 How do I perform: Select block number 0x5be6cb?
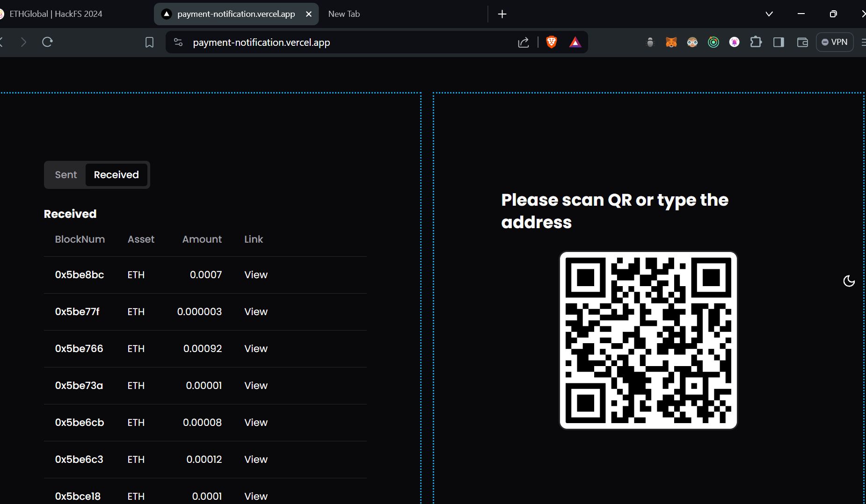tap(80, 423)
